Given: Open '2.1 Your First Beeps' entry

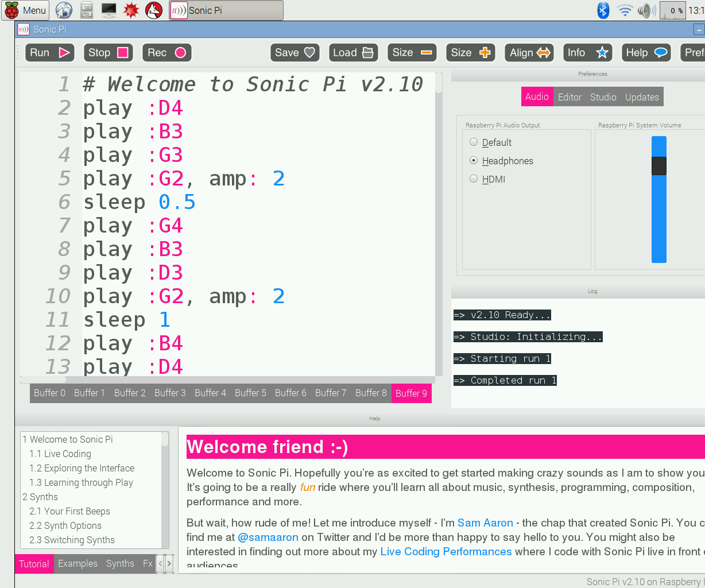Looking at the screenshot, I should pyautogui.click(x=69, y=511).
